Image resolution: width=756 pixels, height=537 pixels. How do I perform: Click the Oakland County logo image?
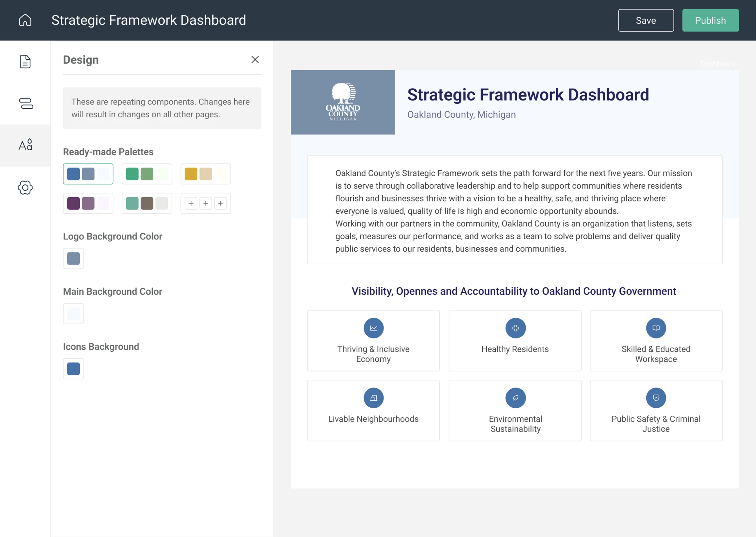[343, 102]
